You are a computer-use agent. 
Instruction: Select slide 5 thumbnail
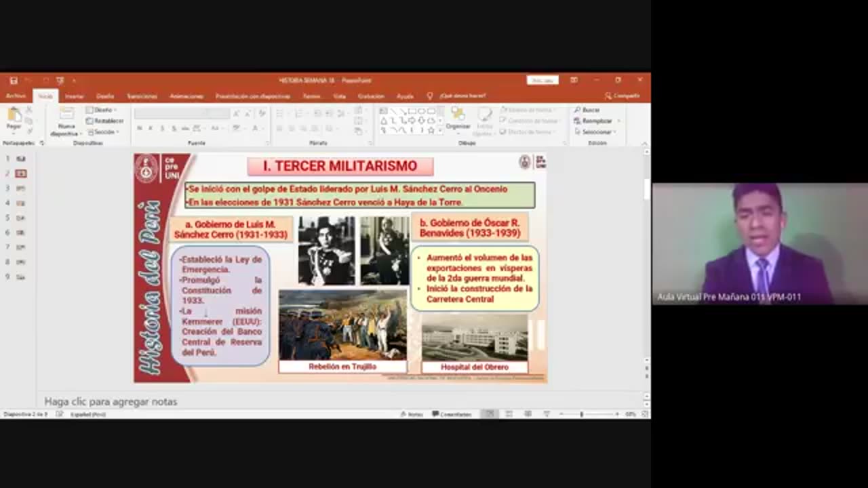pyautogui.click(x=21, y=218)
